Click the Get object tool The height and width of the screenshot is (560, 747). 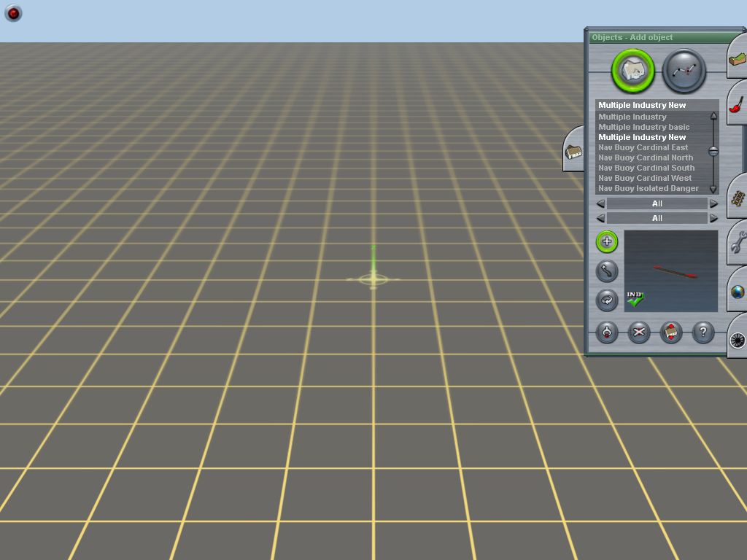(606, 332)
